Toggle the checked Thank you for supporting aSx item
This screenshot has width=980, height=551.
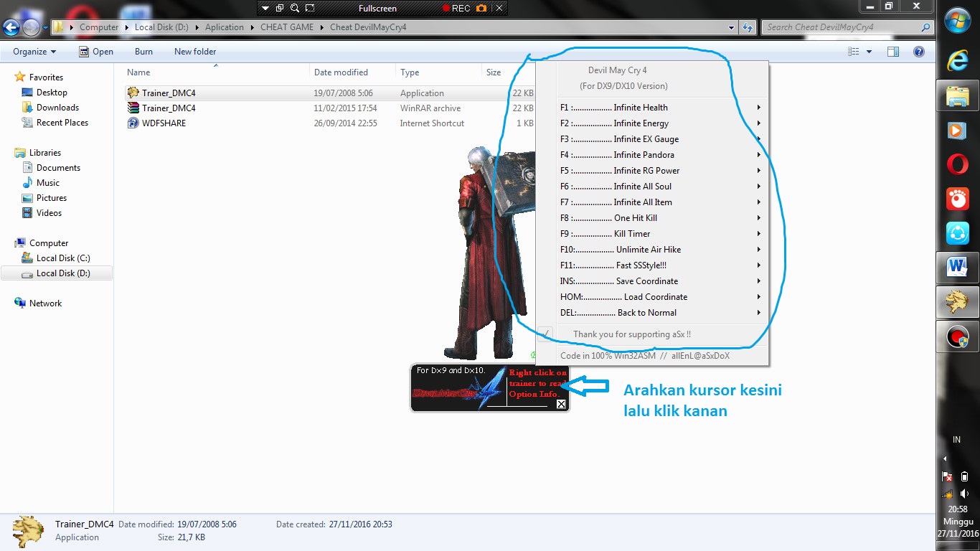click(x=653, y=334)
